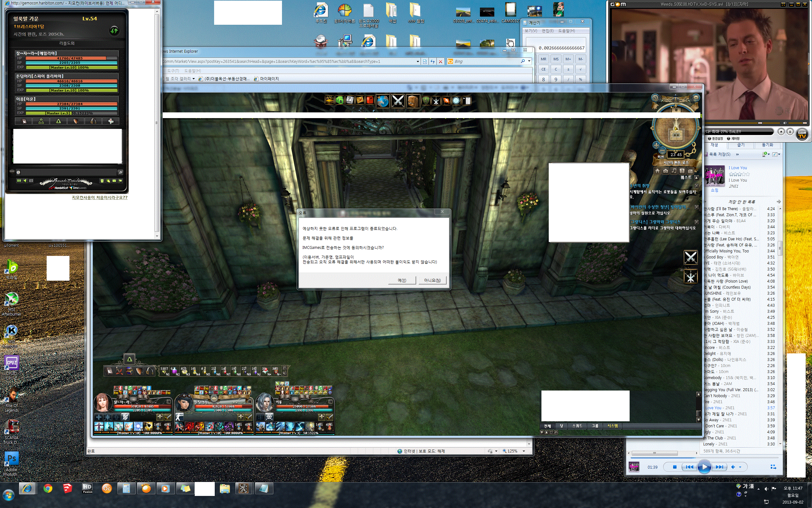Open the question mark help cube in game toolbar
Image resolution: width=812 pixels, height=508 pixels.
350,100
